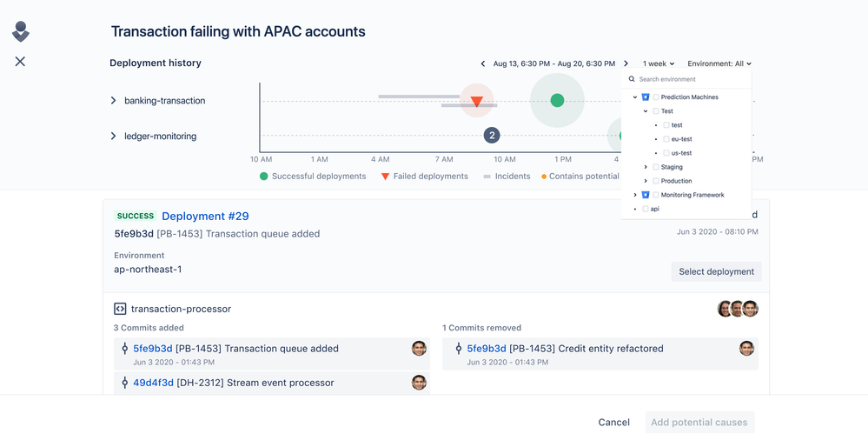
Task: Go to next date range arrow
Action: pyautogui.click(x=626, y=63)
